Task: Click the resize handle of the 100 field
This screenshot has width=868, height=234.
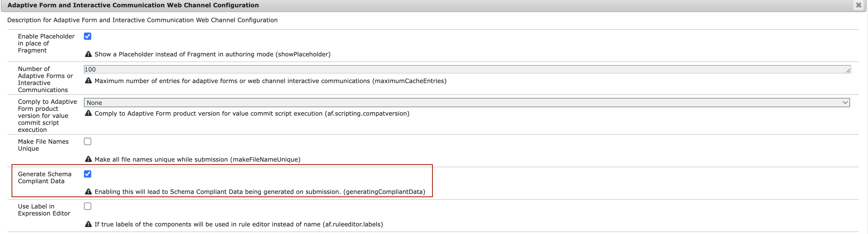Action: [848, 71]
